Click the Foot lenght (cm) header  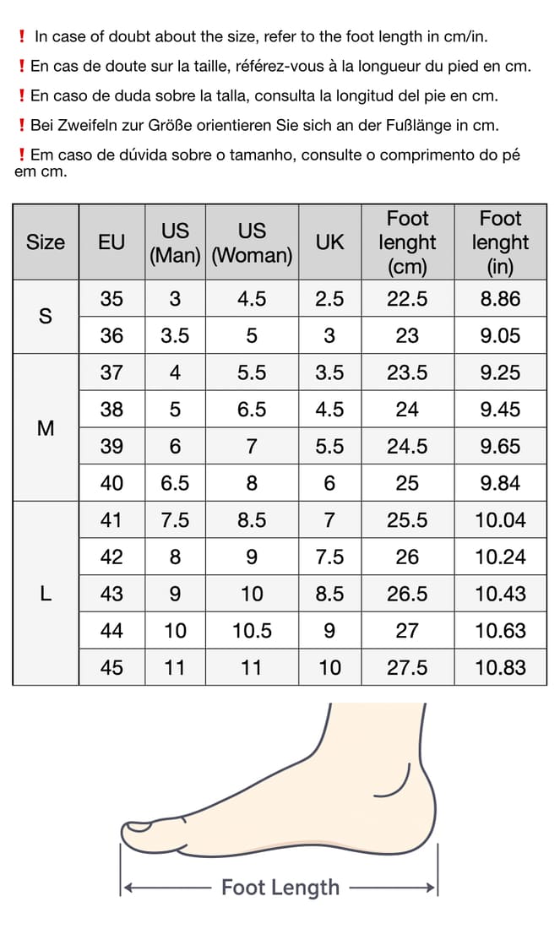pos(407,242)
